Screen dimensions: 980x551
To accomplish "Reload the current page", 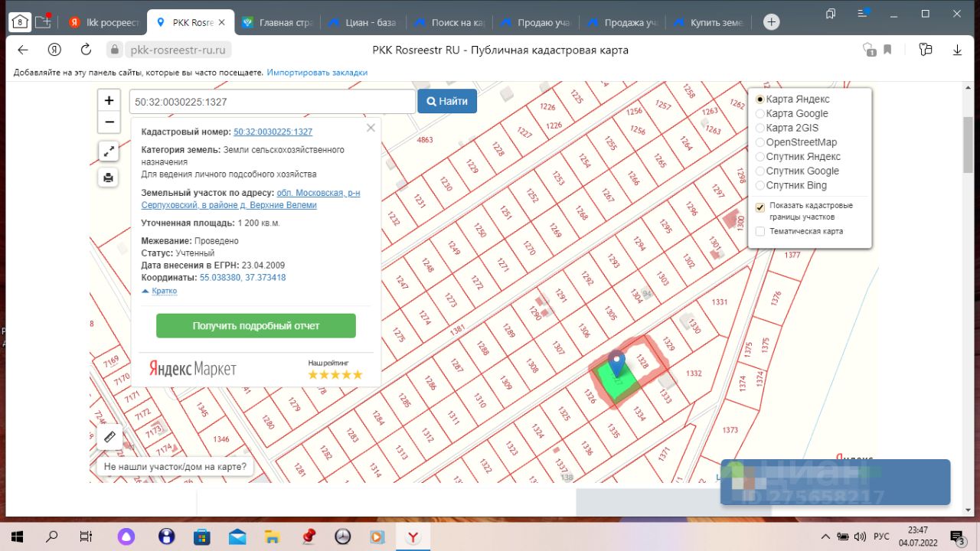I will pos(86,50).
